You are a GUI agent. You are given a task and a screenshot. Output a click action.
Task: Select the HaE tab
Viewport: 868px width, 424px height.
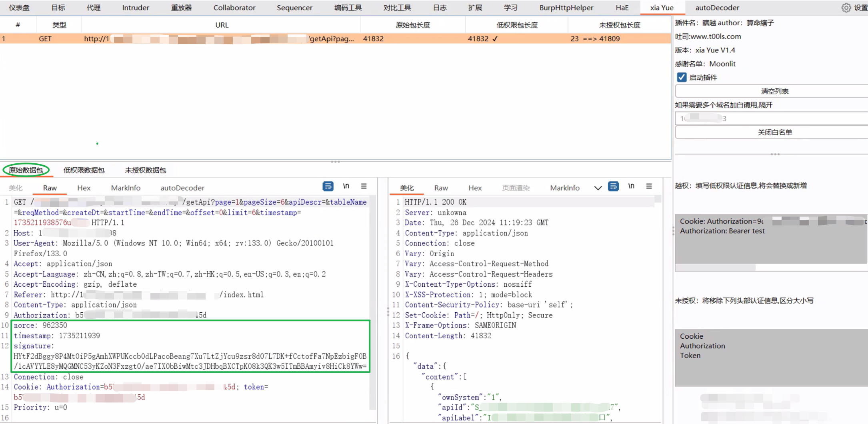tap(622, 8)
